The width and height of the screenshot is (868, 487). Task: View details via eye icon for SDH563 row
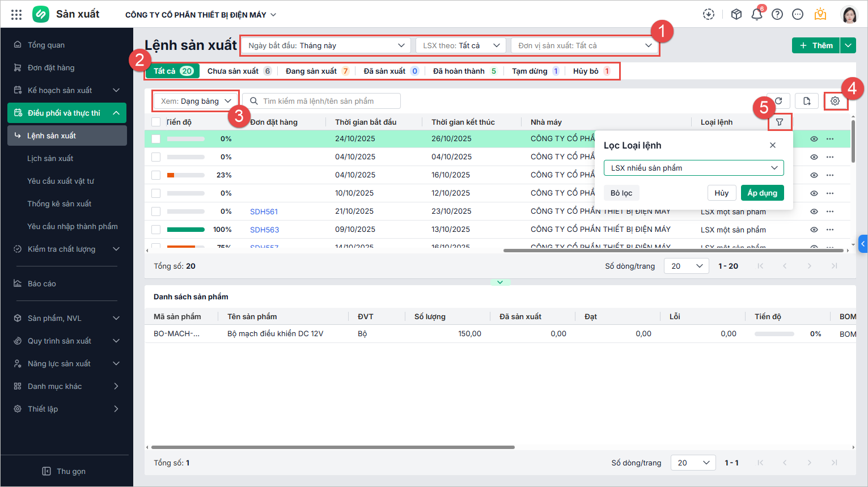814,230
